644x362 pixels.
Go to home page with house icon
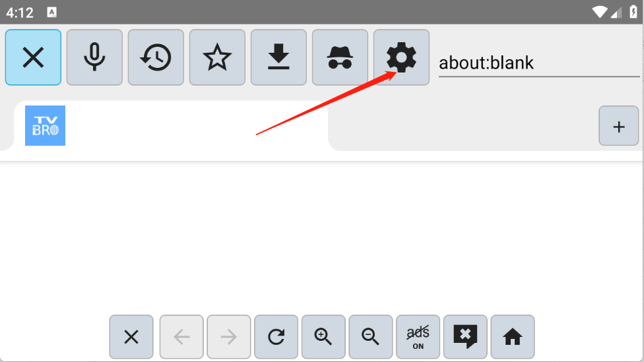513,337
